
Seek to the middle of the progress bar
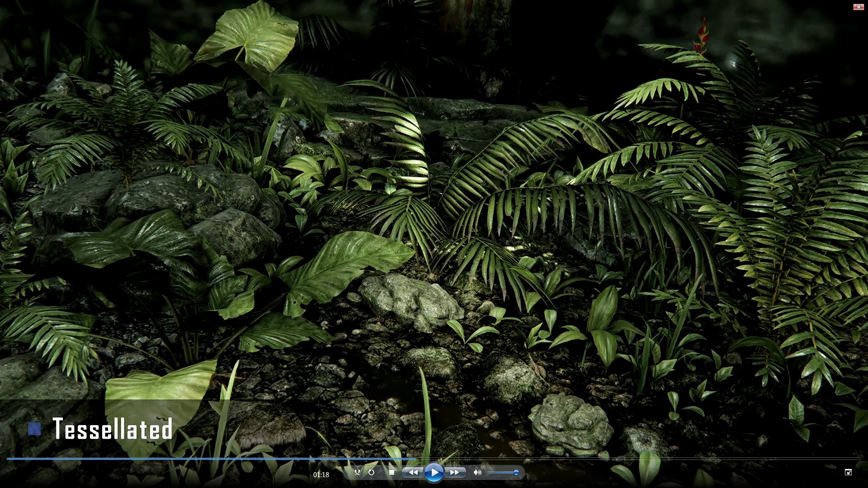(434, 458)
